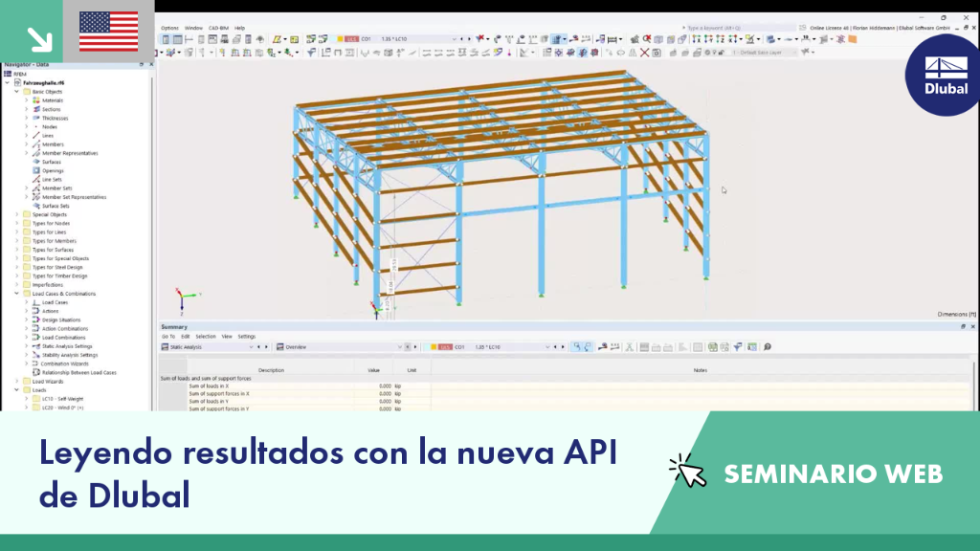The height and width of the screenshot is (551, 980).
Task: Select Member Sets in the Navigator tree
Action: [56, 188]
